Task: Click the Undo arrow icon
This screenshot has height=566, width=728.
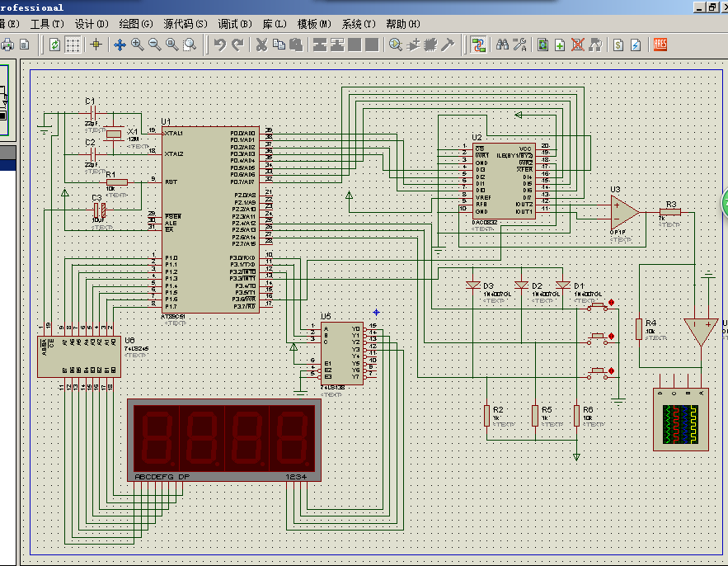Action: coord(219,45)
